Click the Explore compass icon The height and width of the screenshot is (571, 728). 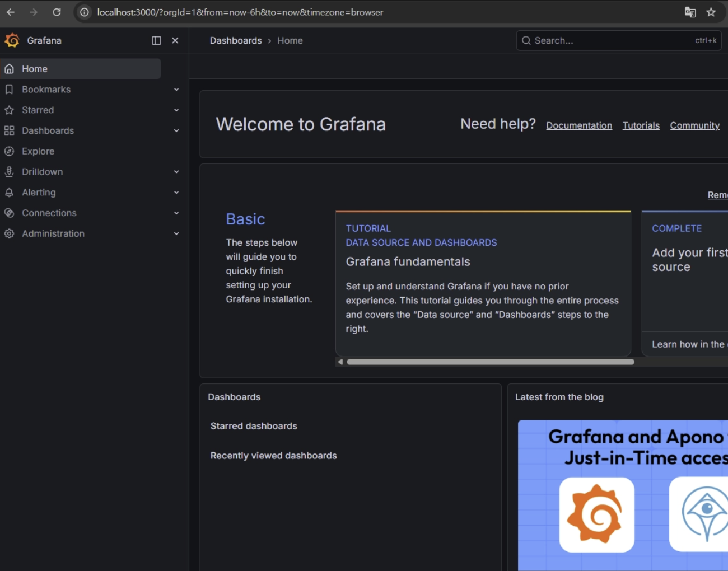pyautogui.click(x=10, y=151)
